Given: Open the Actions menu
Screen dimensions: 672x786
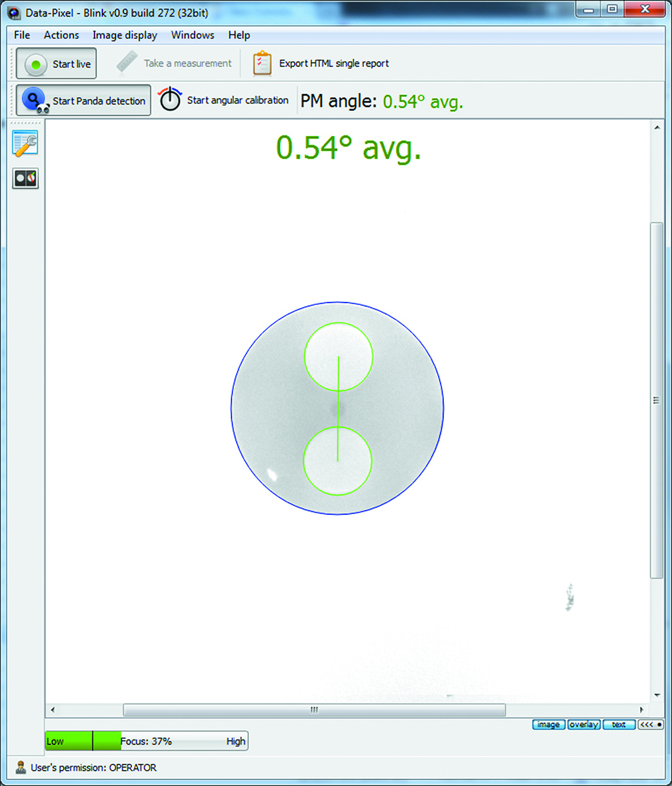Looking at the screenshot, I should click(x=61, y=35).
